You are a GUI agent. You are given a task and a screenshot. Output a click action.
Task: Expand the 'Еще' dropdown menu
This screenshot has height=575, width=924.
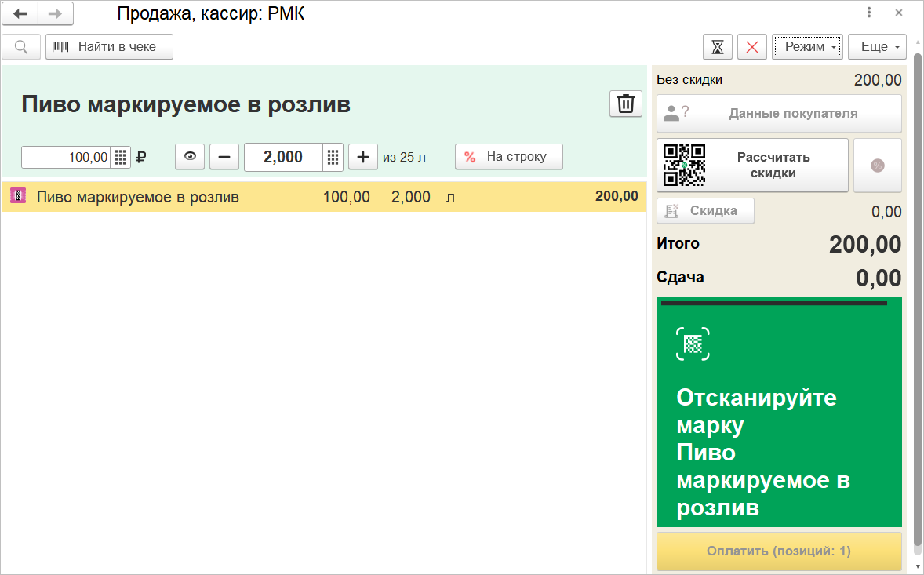point(877,47)
